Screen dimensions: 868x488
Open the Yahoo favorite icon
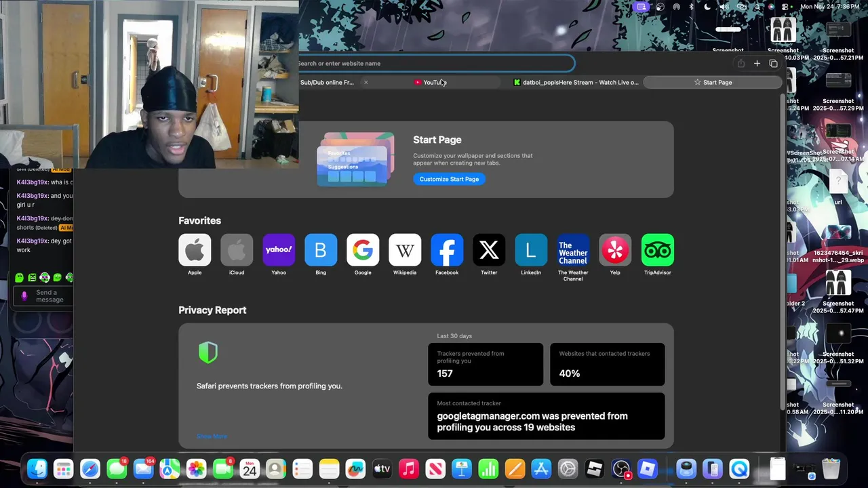pos(279,250)
